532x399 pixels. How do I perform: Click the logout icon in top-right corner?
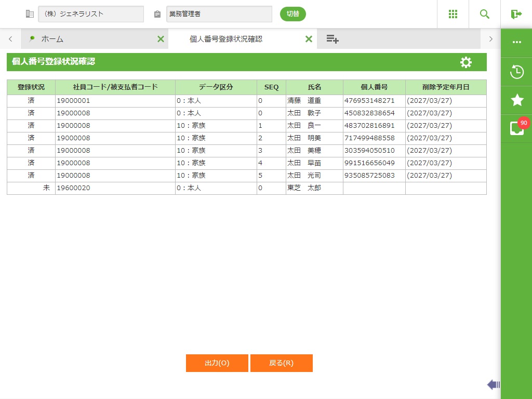516,14
